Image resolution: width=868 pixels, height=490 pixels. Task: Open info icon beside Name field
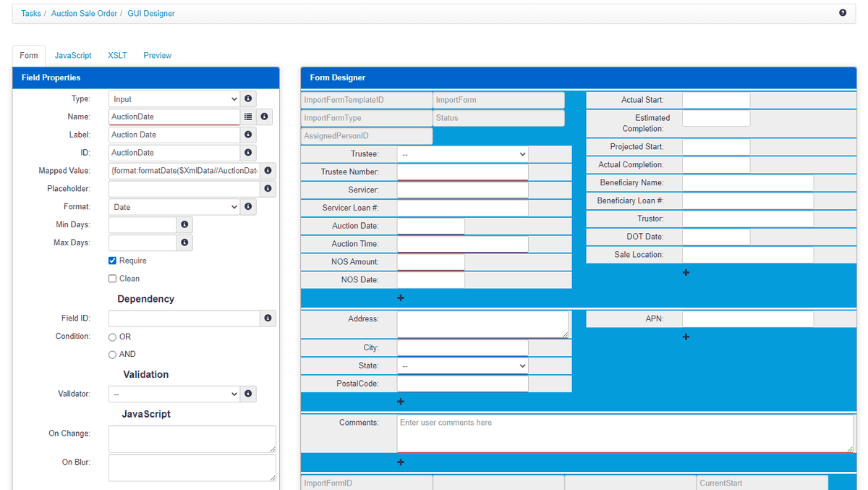tap(265, 117)
